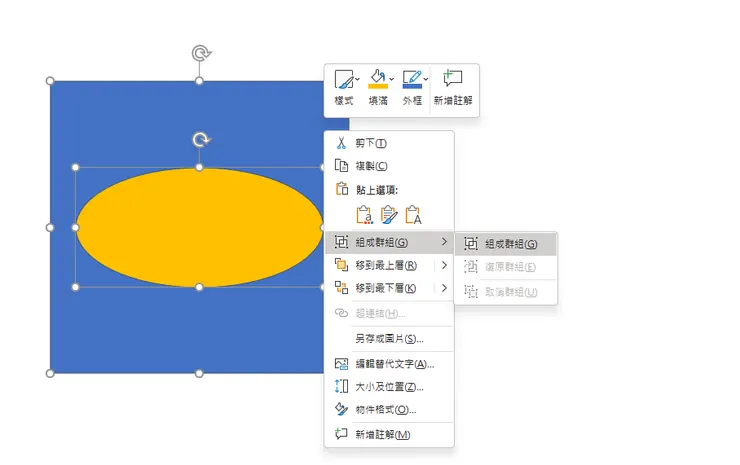Paste as picture option with brush
The height and width of the screenshot is (465, 740).
[389, 215]
